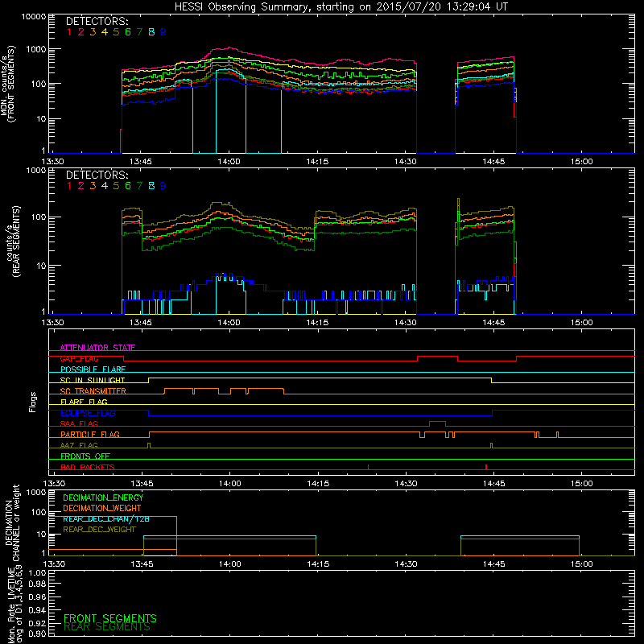Select detector 4 in front segments legend
Image resolution: width=644 pixels, height=644 pixels.
(x=105, y=32)
